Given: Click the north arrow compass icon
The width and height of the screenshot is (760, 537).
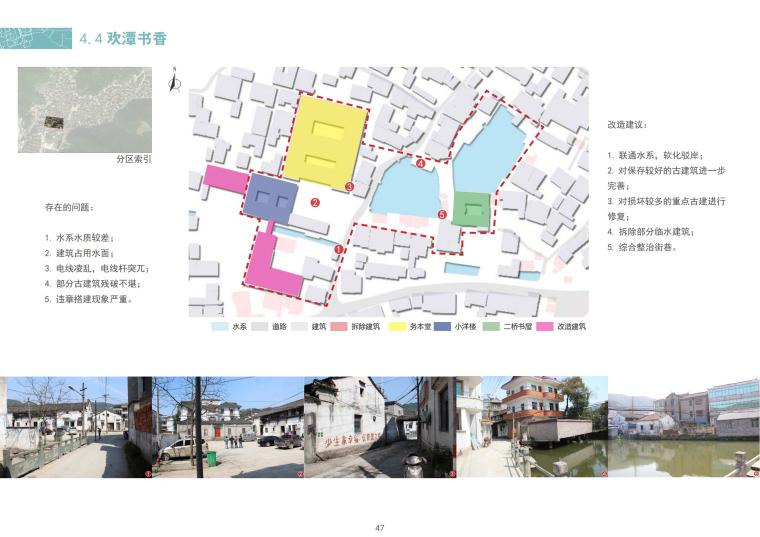Looking at the screenshot, I should [175, 82].
